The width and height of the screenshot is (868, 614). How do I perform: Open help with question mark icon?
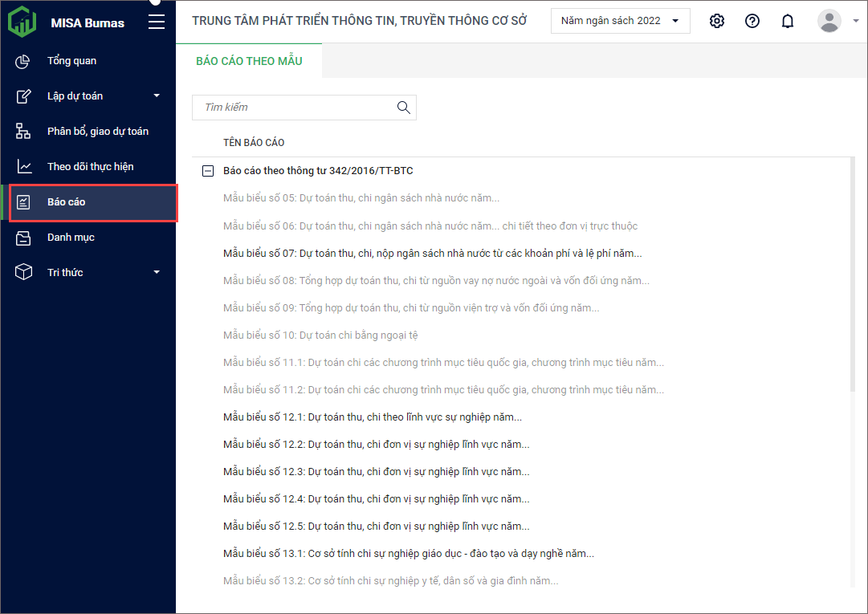click(752, 21)
